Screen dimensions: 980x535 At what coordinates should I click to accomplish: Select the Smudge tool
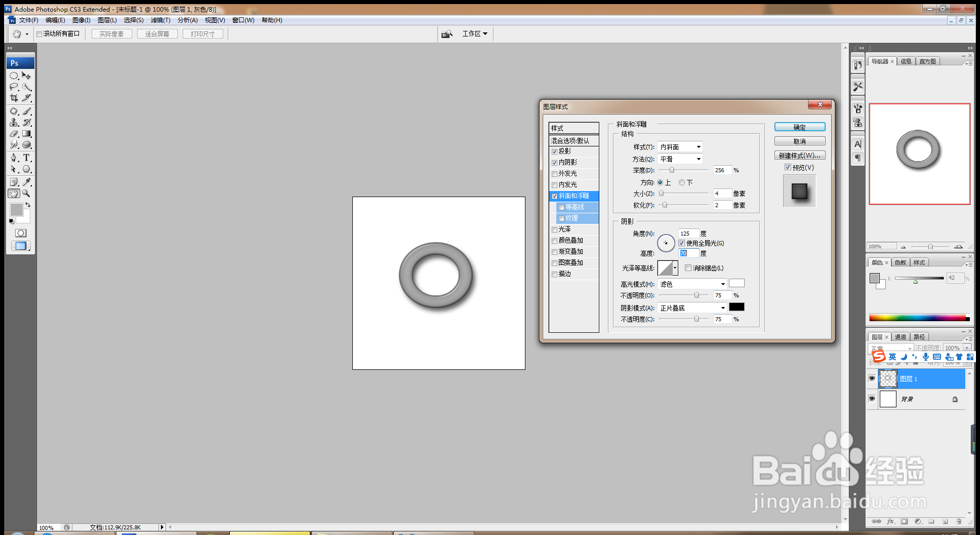click(14, 144)
